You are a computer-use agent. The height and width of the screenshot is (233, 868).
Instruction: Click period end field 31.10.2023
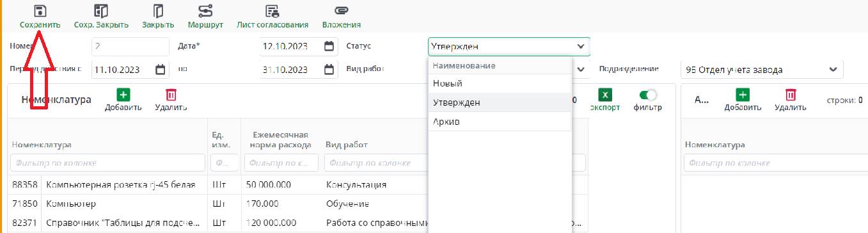[298, 69]
